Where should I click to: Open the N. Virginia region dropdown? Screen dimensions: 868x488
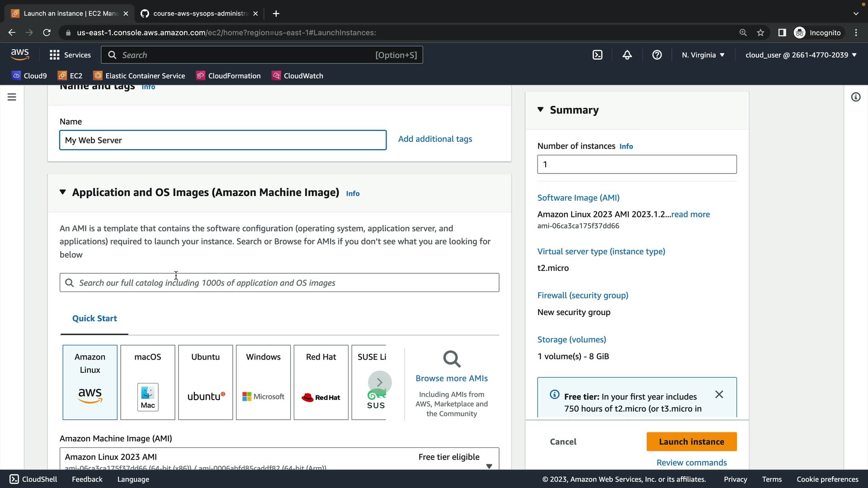[703, 55]
